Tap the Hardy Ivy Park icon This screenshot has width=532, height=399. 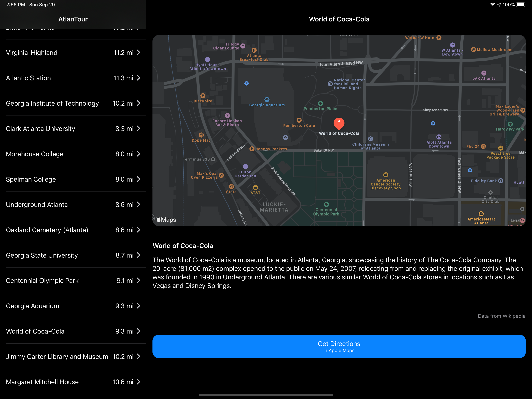[x=510, y=124]
